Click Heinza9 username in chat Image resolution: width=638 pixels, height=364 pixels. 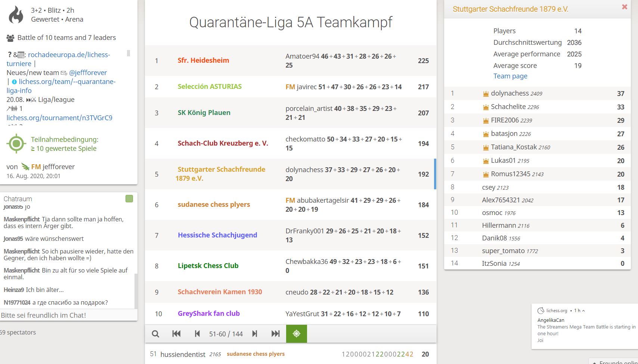(x=14, y=290)
